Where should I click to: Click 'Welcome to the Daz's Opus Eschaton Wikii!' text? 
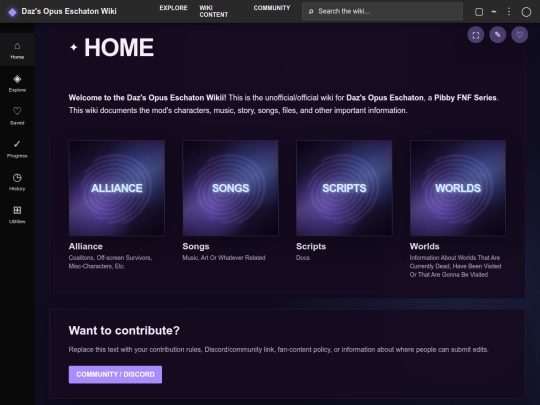coord(147,98)
